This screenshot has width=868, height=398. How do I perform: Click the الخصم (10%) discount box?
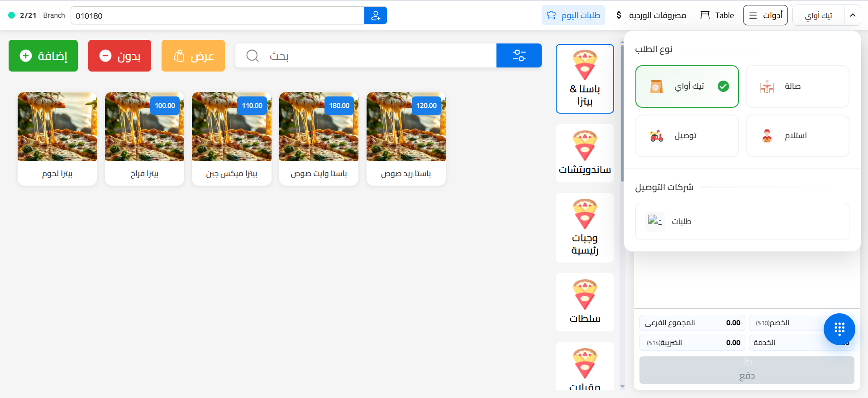(x=801, y=323)
